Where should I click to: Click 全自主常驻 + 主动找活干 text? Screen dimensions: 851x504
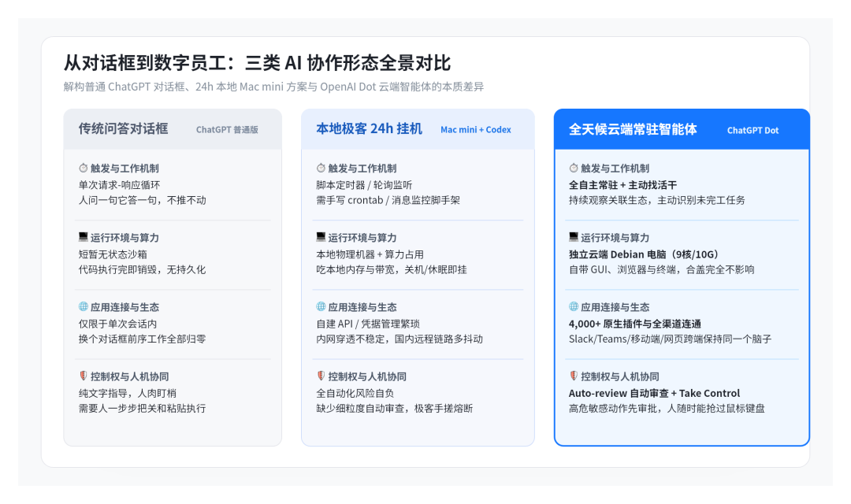pos(622,185)
